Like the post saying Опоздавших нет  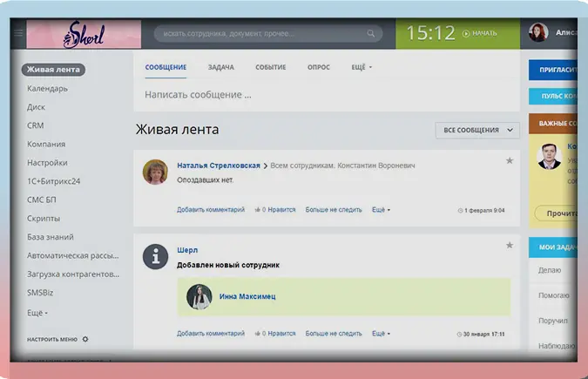click(275, 210)
